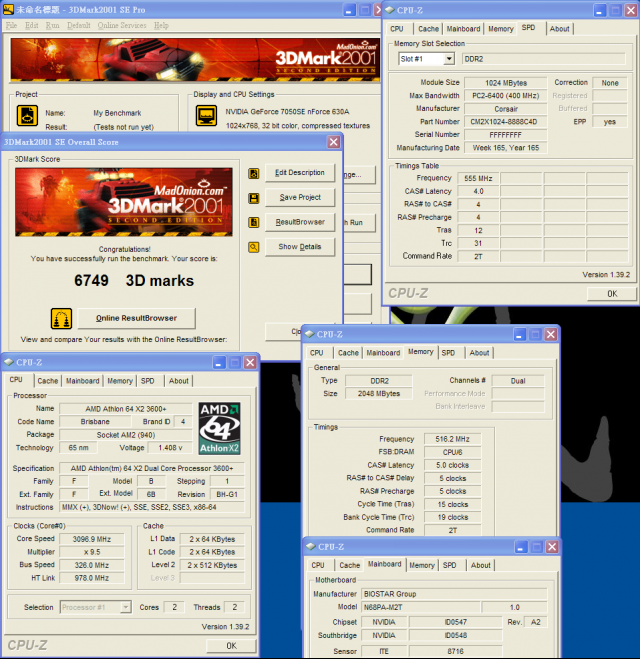The width and height of the screenshot is (640, 659).
Task: Click the Save Project button
Action: click(300, 197)
